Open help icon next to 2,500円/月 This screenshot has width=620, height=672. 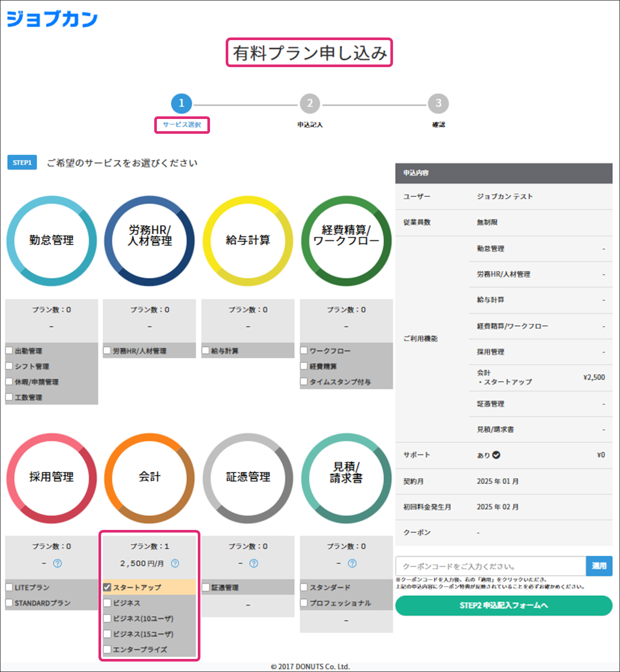(175, 563)
